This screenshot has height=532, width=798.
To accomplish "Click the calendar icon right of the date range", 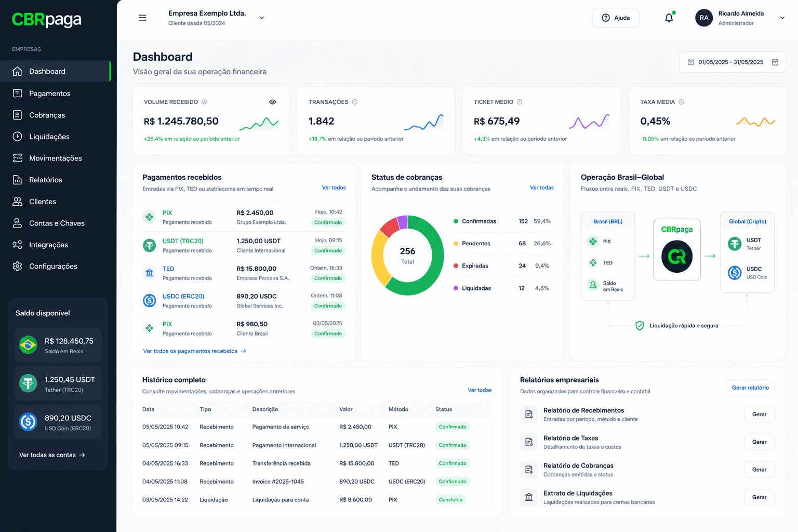I will [x=775, y=62].
